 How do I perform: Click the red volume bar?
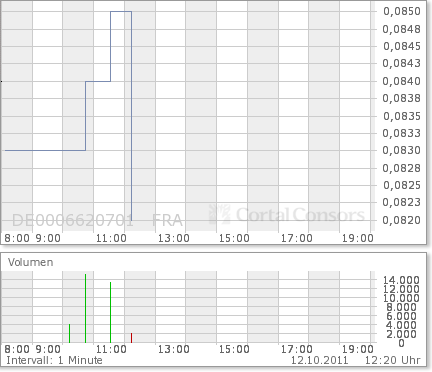[x=131, y=338]
